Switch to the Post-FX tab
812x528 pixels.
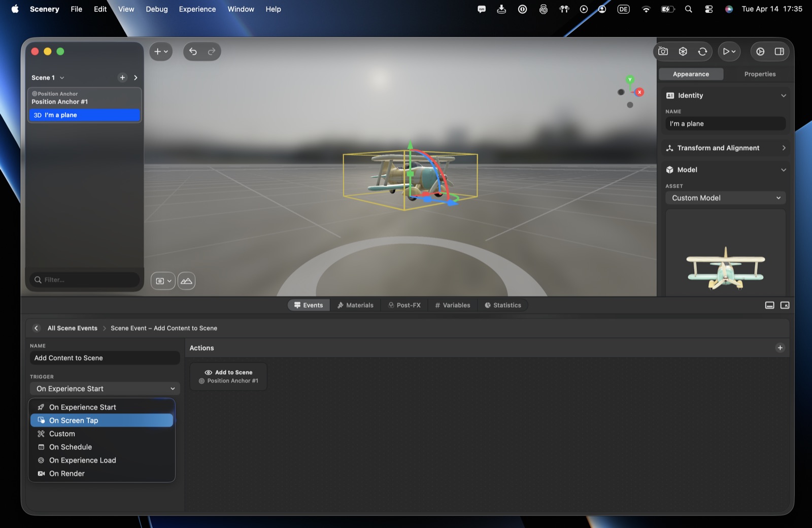[404, 305]
